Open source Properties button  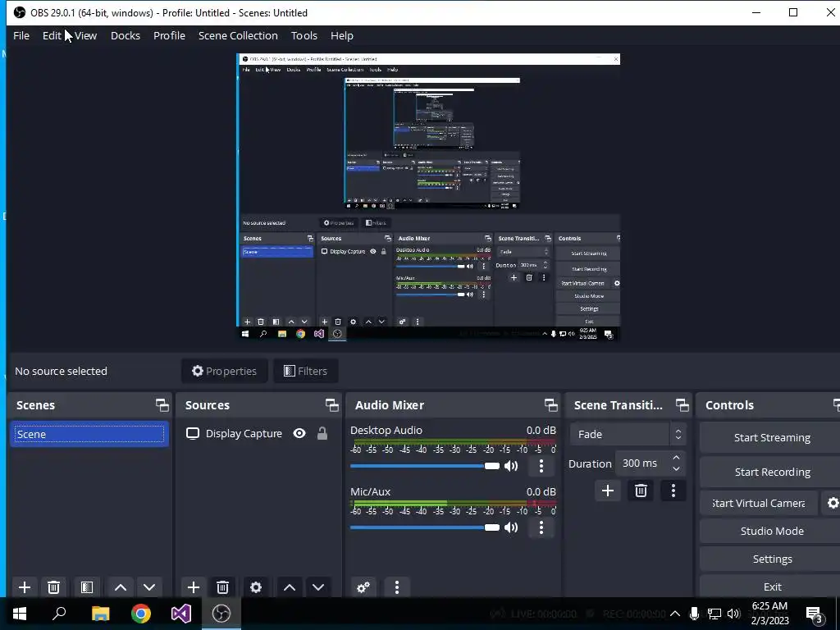(x=225, y=371)
